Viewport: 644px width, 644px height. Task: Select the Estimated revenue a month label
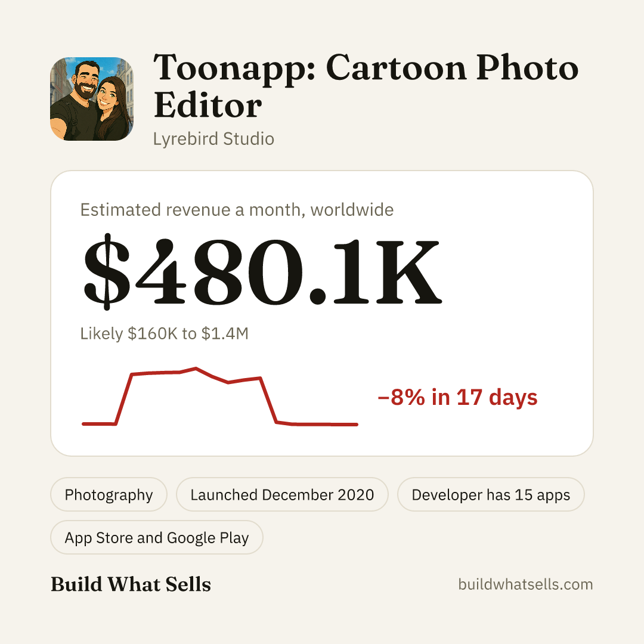[x=237, y=210]
